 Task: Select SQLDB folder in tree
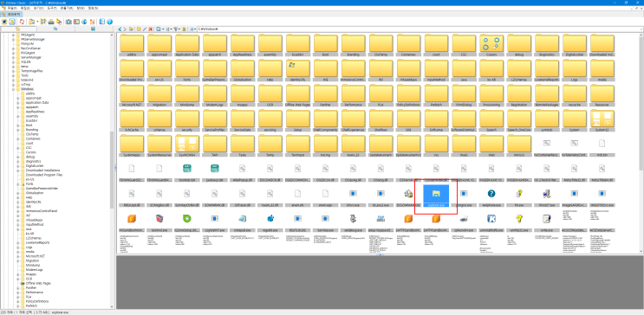coord(26,62)
